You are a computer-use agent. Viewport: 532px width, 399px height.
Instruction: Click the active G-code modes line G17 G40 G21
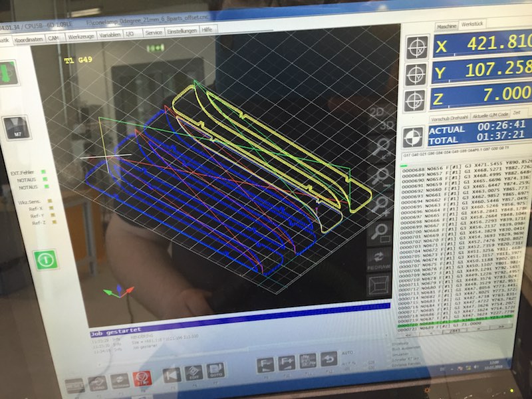pos(456,152)
